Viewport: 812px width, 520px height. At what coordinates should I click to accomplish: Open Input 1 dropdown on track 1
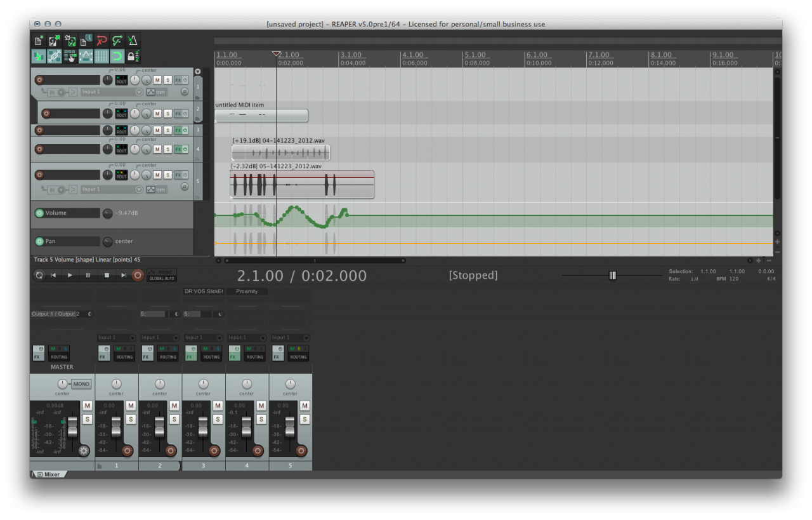coord(112,92)
